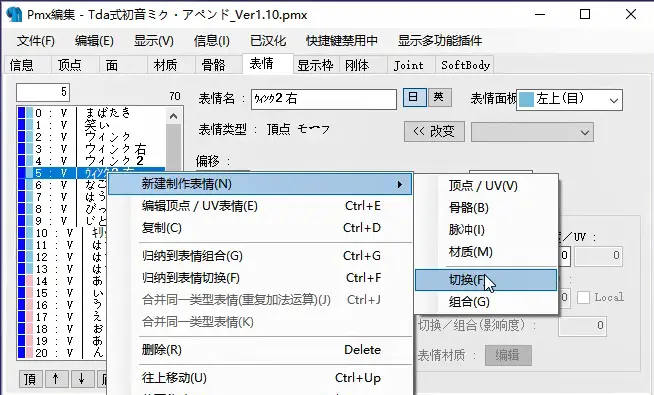Click the blue panel color swatch

point(526,100)
